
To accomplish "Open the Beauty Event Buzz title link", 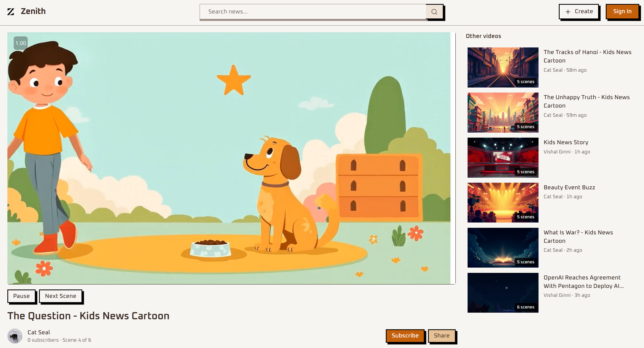I will 569,187.
